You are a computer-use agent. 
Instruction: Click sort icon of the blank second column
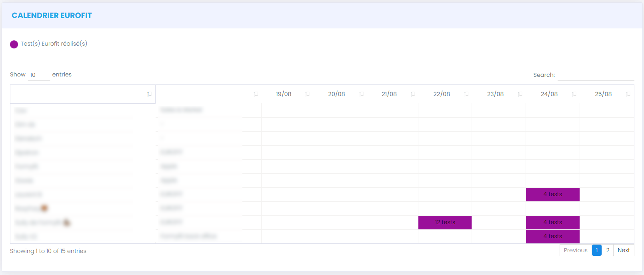coord(256,94)
